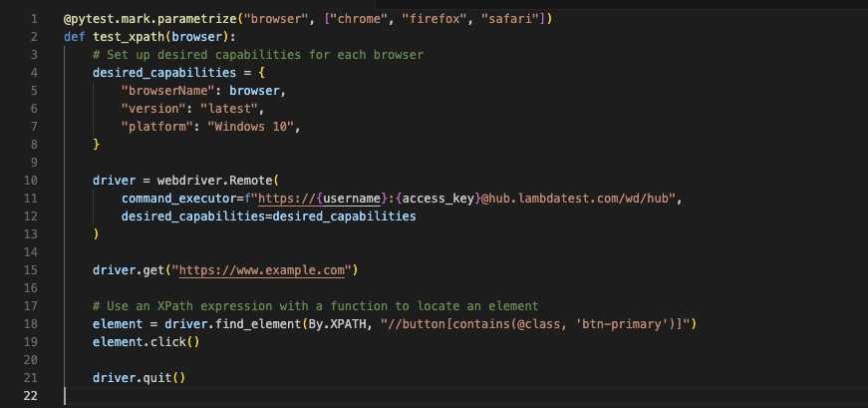The width and height of the screenshot is (868, 408).
Task: Click line number 1 in gutter
Action: coord(34,19)
